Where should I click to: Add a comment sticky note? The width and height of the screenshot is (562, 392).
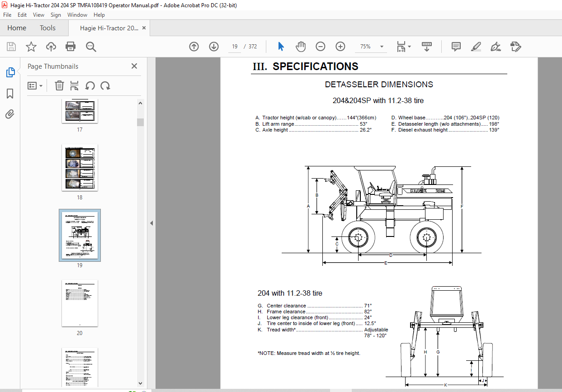(x=456, y=47)
